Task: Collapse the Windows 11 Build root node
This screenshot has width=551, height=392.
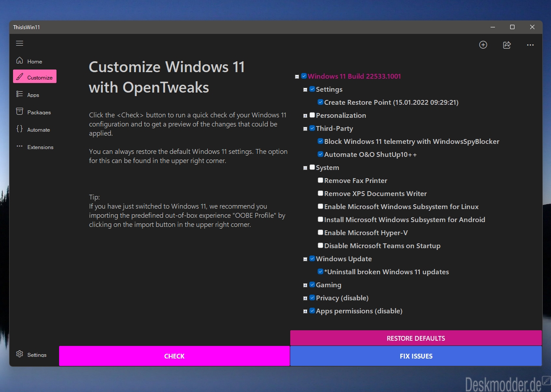Action: point(297,76)
